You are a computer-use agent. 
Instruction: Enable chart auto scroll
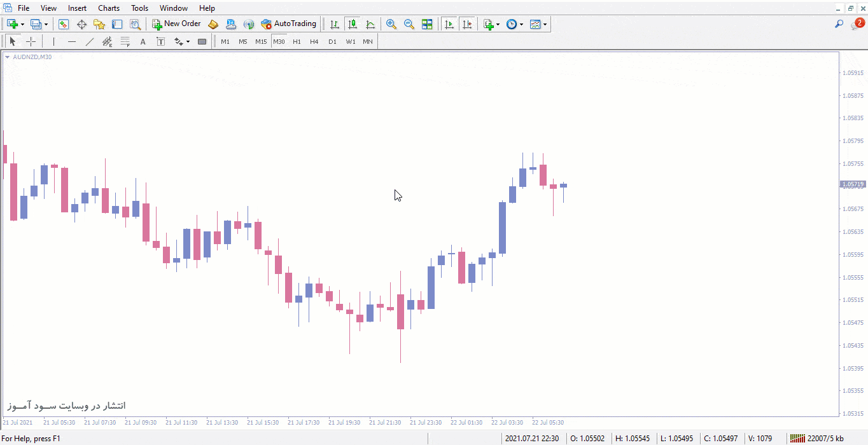click(449, 24)
